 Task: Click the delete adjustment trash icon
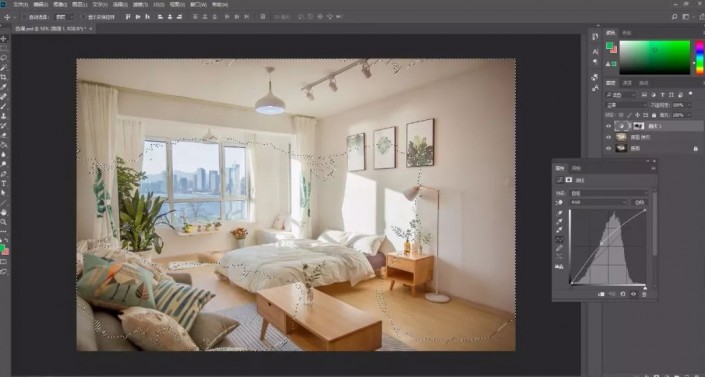(x=644, y=294)
